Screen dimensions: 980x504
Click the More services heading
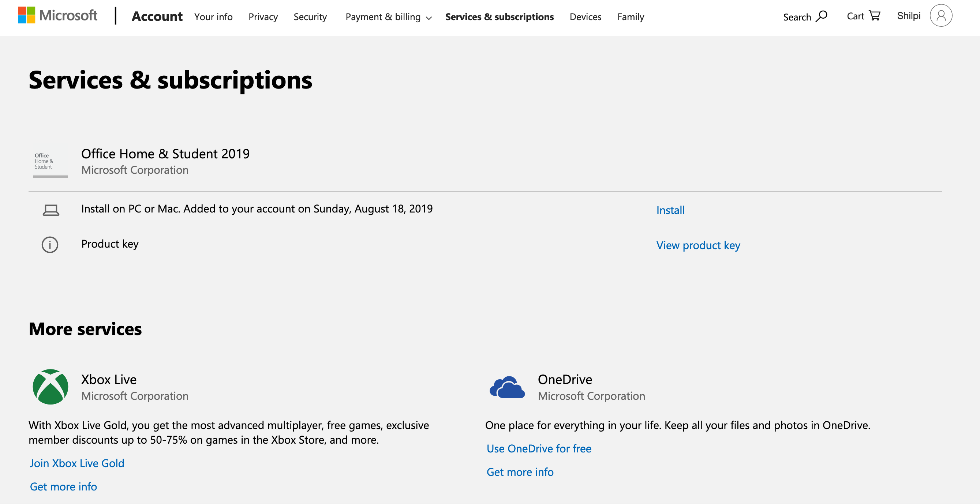85,329
